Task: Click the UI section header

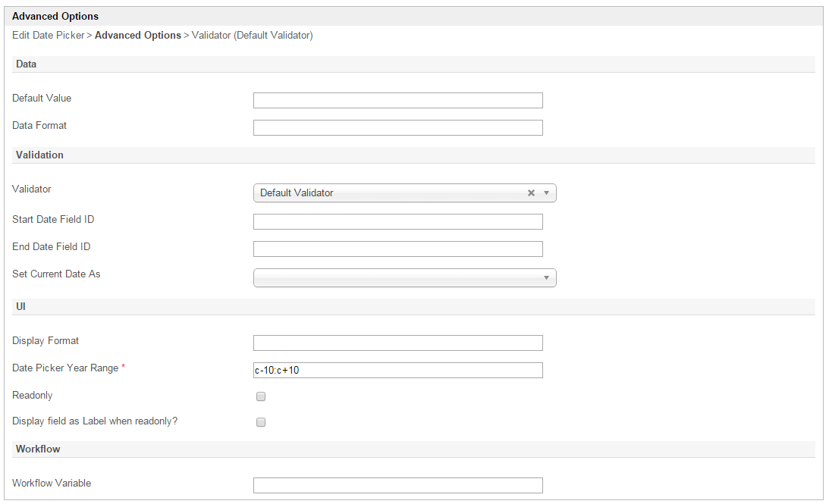Action: [x=21, y=307]
